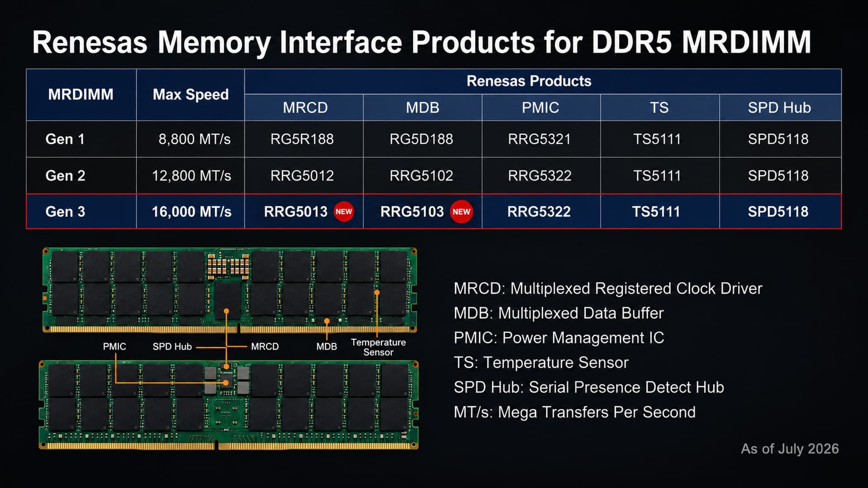The width and height of the screenshot is (868, 488).
Task: Select the Multiplexed Data Buffer definition line
Action: click(559, 313)
